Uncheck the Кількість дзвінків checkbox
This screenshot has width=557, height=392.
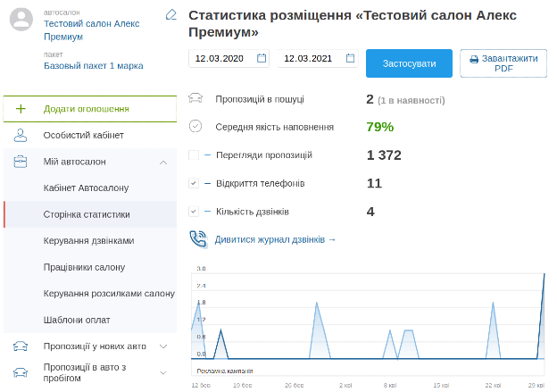click(x=194, y=212)
